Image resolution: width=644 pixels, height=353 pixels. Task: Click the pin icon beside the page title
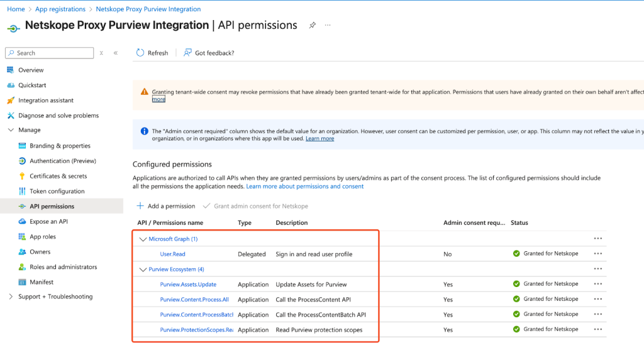313,25
